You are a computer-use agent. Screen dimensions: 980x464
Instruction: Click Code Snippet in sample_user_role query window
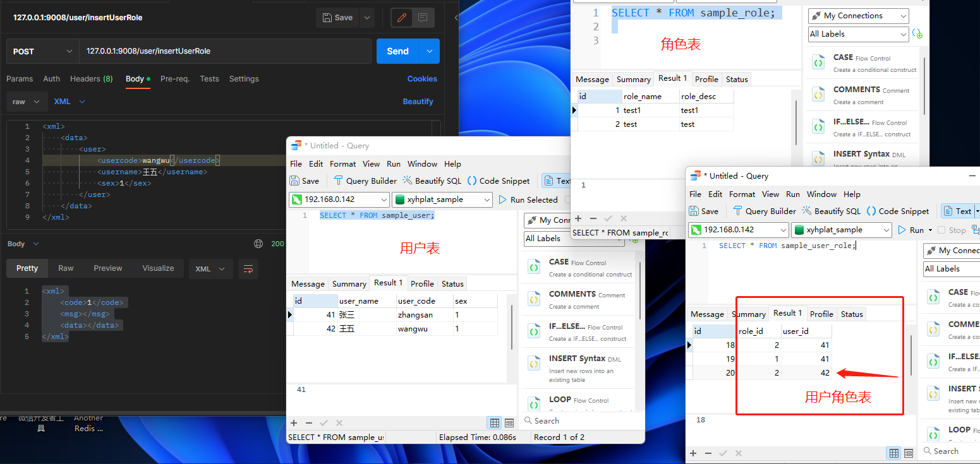(x=898, y=211)
